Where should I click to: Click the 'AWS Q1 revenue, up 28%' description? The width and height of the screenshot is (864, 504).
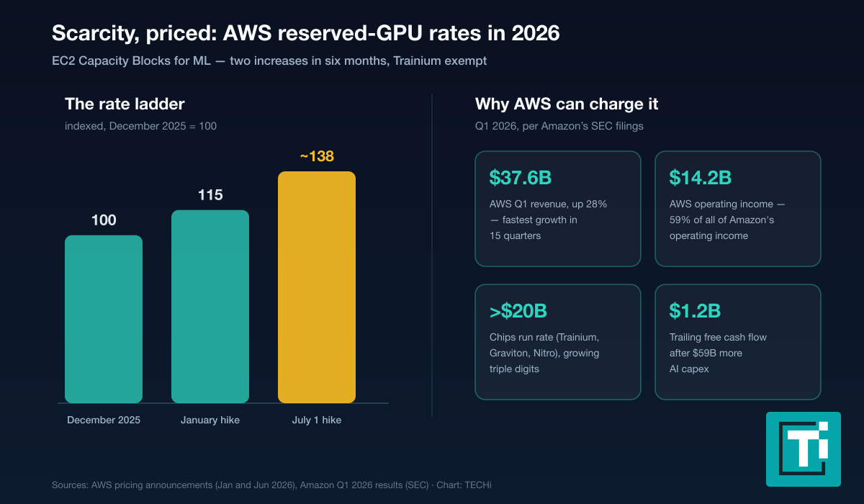(x=548, y=220)
